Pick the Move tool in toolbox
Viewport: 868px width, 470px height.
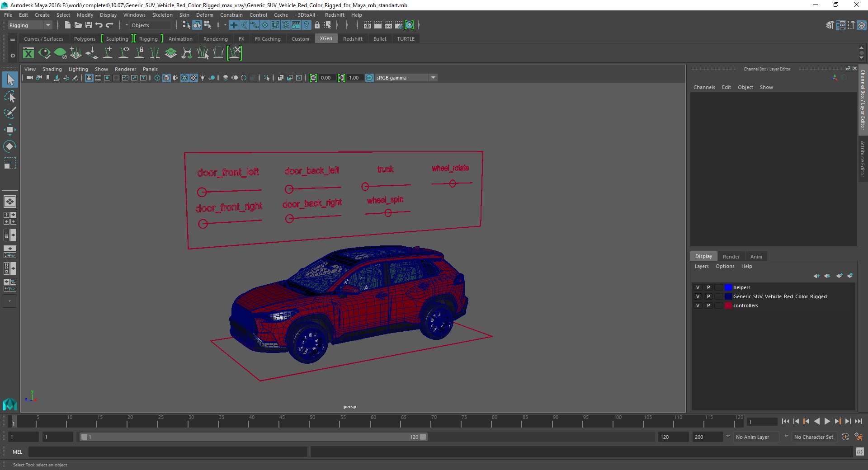point(10,130)
